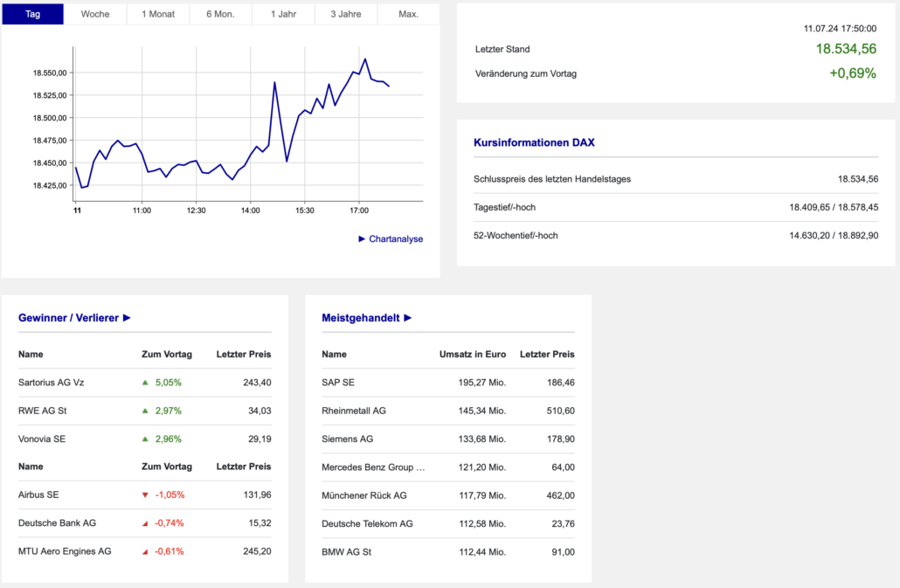Switch chart to Woche view
The image size is (900, 588).
click(95, 14)
